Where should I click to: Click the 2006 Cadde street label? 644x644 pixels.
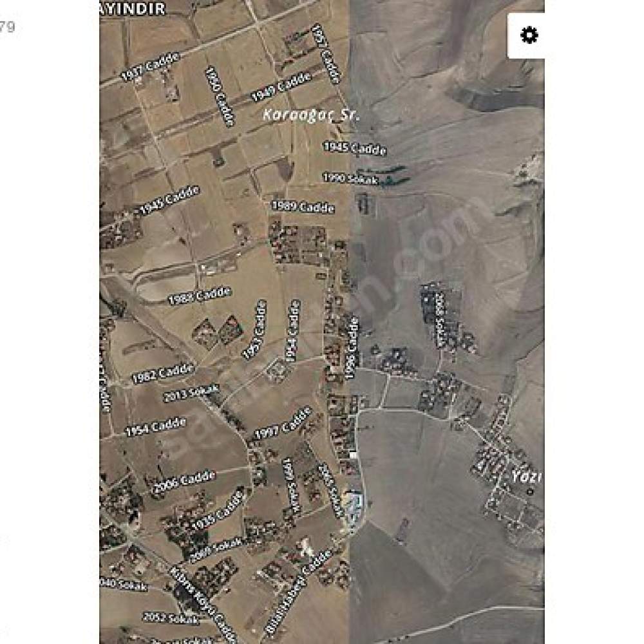click(184, 482)
